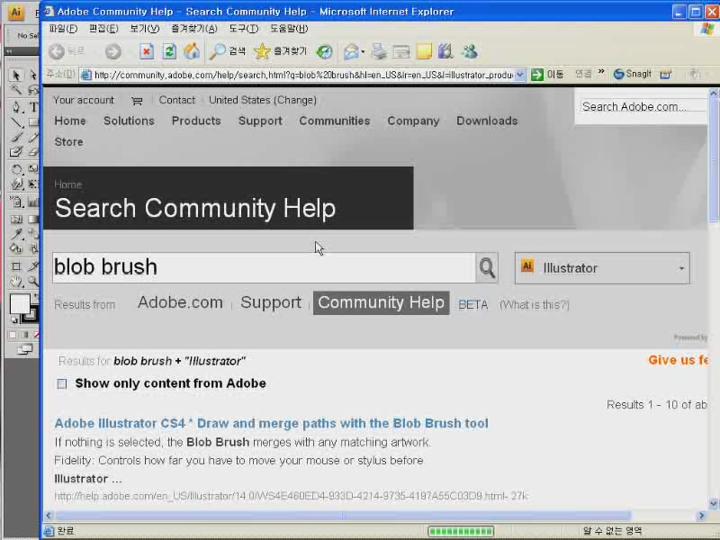The width and height of the screenshot is (720, 540).
Task: Select the Line Segment tool in Illustrator
Action: (x=16, y=122)
